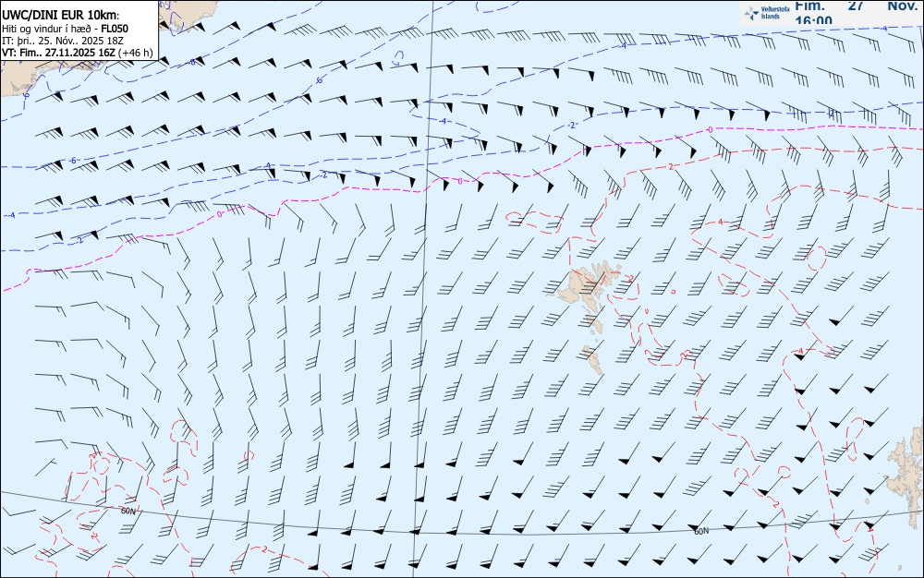Click the Veðurstofa Íslands logo
Viewport: 924px width, 578px height.
[x=767, y=13]
